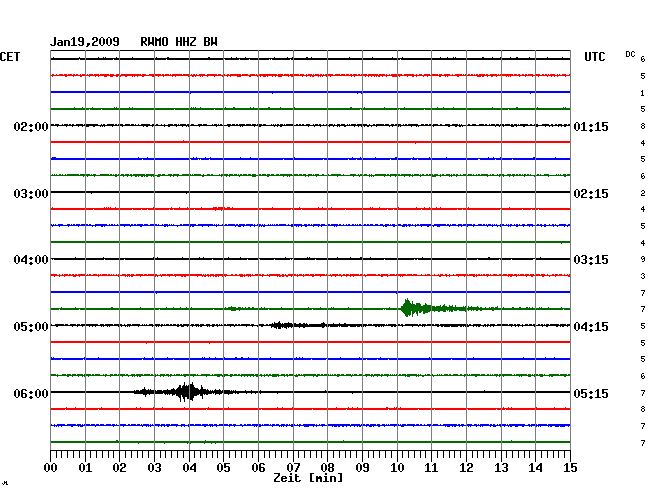The image size is (650, 494).
Task: Click the 10 minute axis label
Action: point(397,468)
